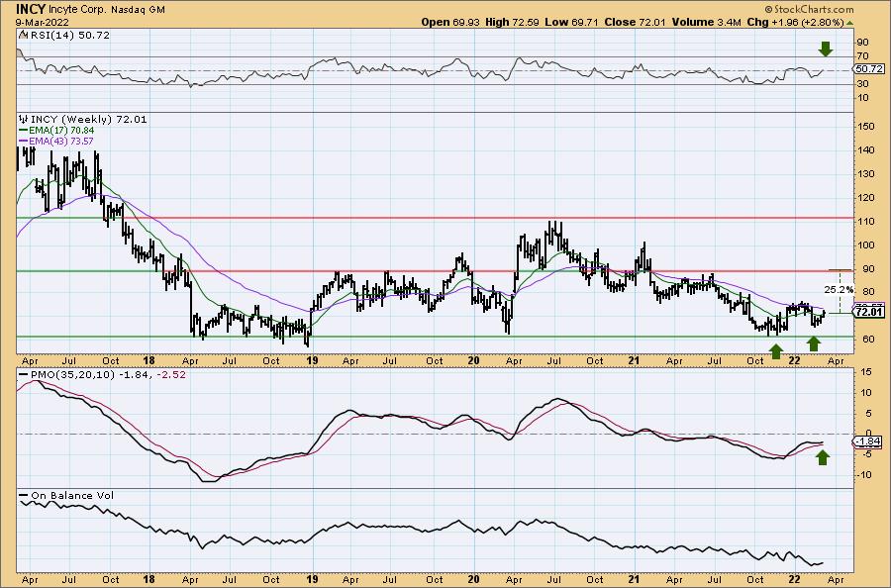The width and height of the screenshot is (891, 588).
Task: Click the 110 price axis label
Action: click(x=867, y=222)
